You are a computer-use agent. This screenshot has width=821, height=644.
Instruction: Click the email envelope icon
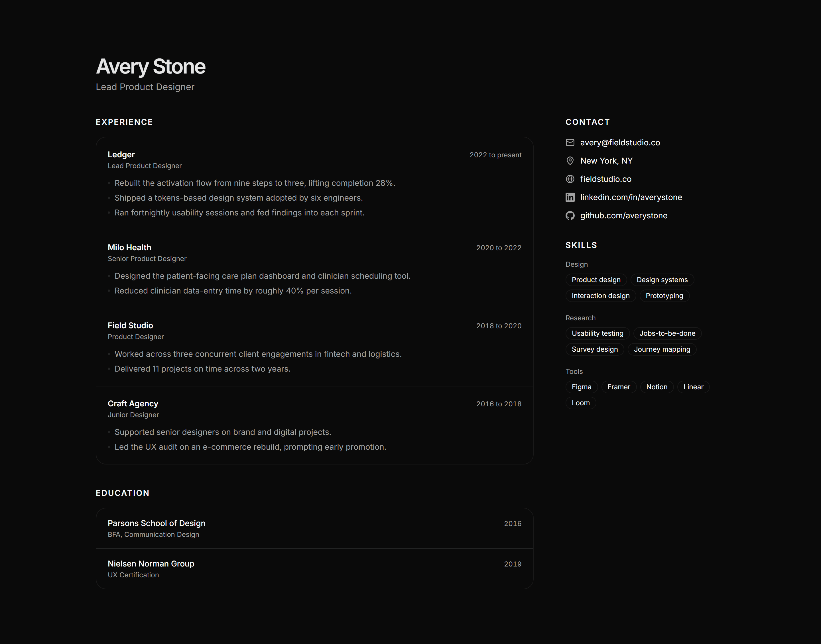tap(570, 142)
